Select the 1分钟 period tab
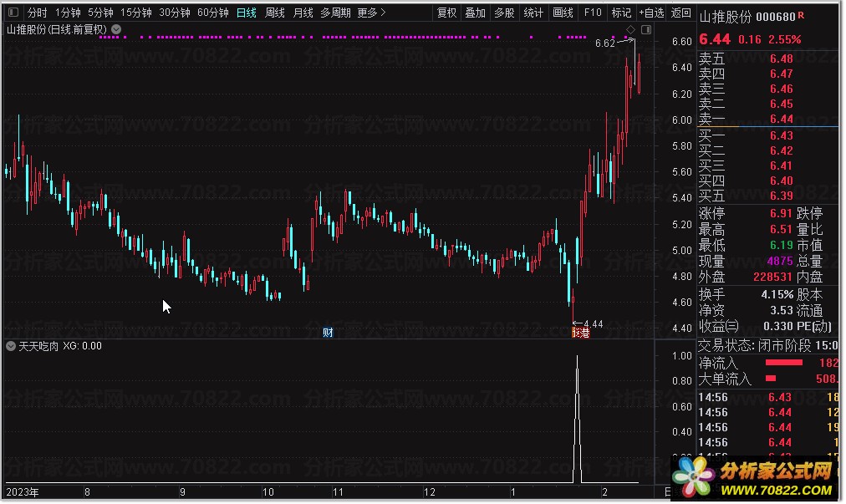846x504 pixels. [68, 13]
